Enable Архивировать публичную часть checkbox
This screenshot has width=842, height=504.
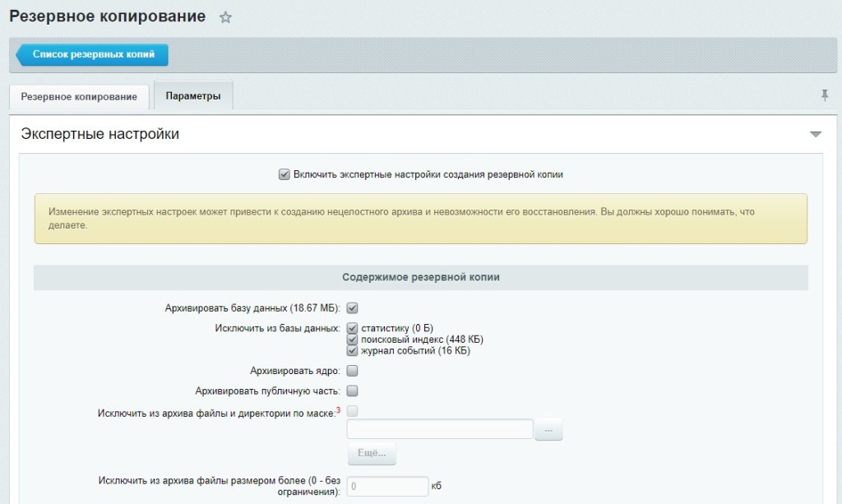pyautogui.click(x=352, y=391)
